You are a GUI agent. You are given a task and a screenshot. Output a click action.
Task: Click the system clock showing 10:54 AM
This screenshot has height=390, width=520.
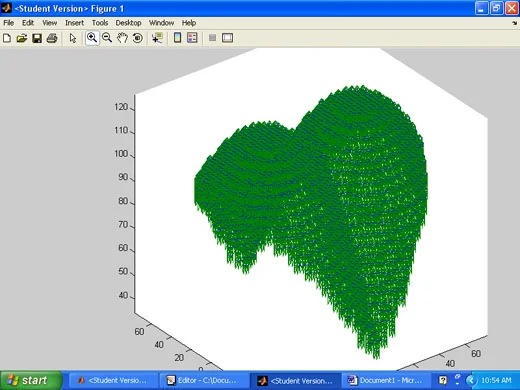point(496,380)
